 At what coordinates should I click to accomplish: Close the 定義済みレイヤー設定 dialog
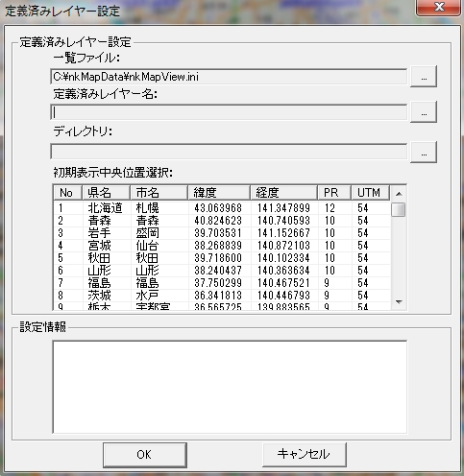pos(438,7)
